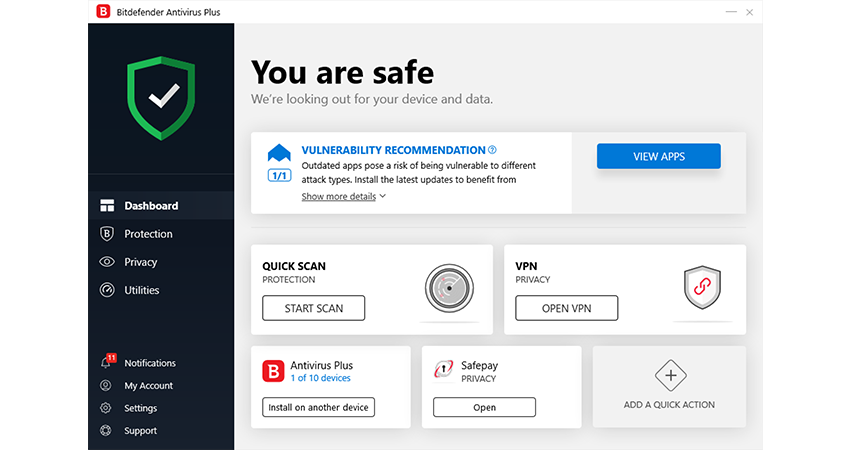This screenshot has height=450, width=850.
Task: Click the OPEN VPN button
Action: click(566, 308)
